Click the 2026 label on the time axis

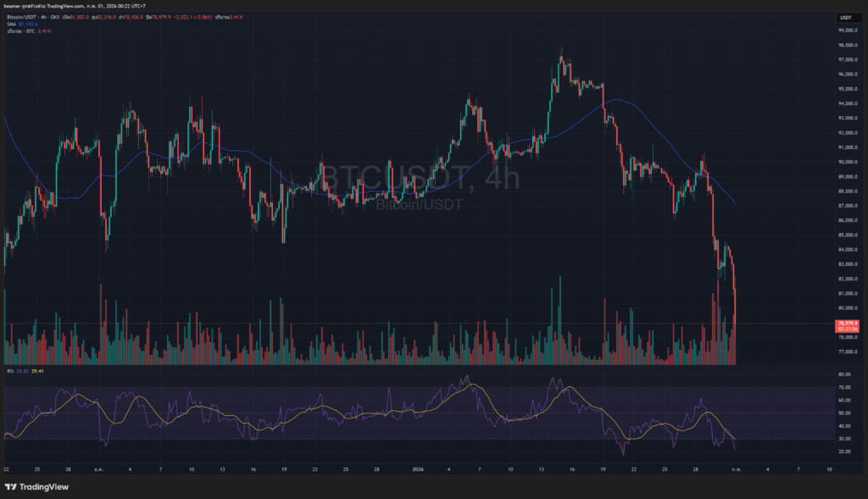point(417,468)
